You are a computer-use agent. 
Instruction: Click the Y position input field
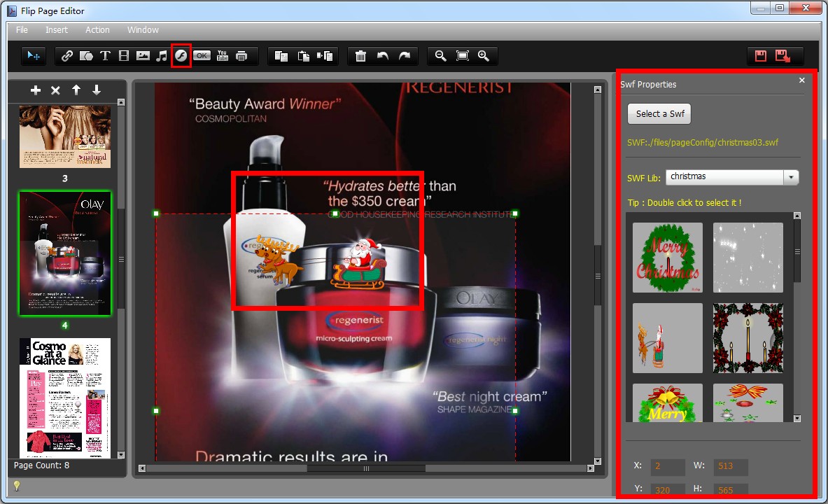coord(668,489)
